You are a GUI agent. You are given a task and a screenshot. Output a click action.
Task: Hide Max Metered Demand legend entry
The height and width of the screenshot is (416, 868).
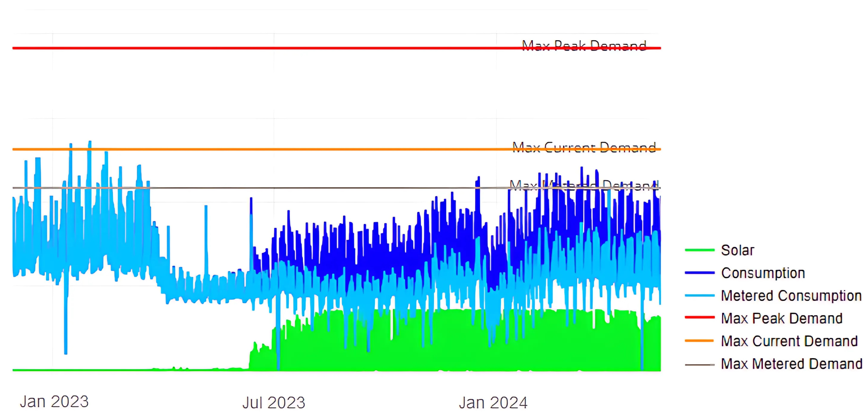pyautogui.click(x=792, y=364)
